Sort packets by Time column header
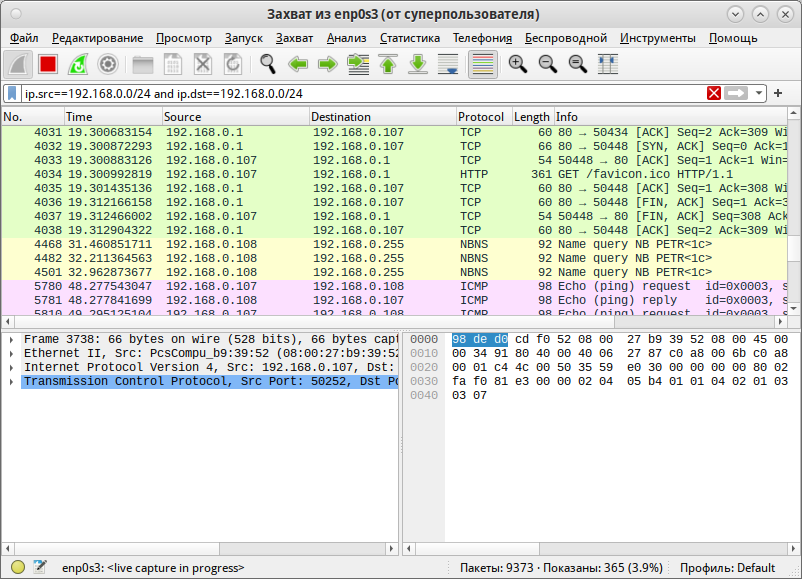Viewport: 802px width, 579px height. (x=114, y=117)
